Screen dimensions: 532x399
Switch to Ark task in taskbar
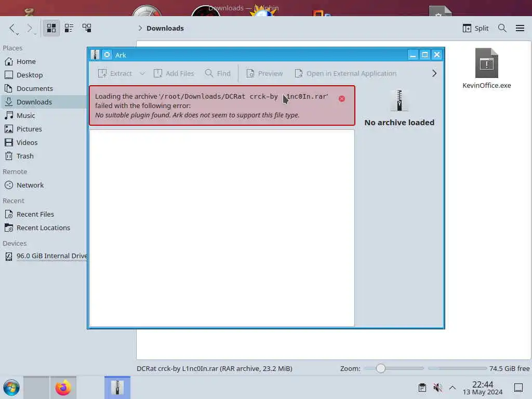coord(117,388)
